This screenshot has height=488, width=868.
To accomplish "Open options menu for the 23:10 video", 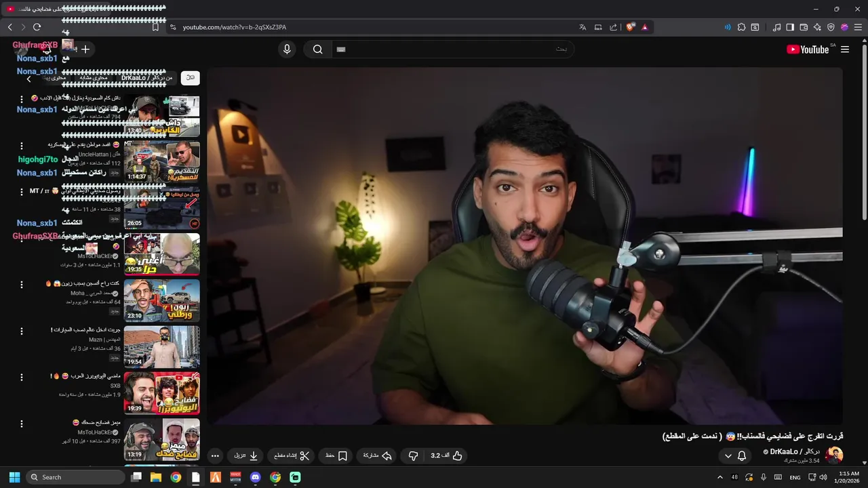I will 21,285.
